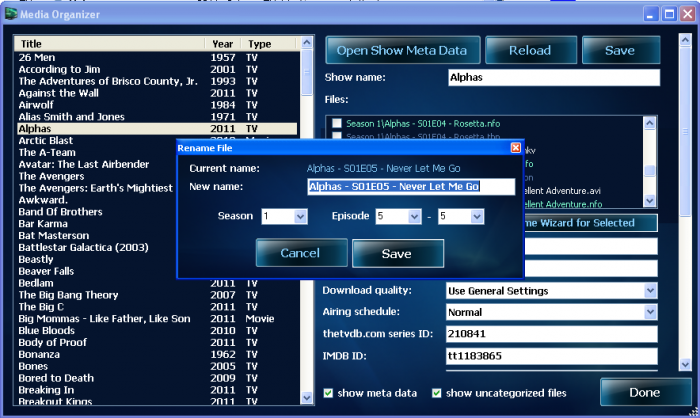Screen dimensions: 700x418
Task: Select Blue Bloods in the list
Action: point(157,330)
